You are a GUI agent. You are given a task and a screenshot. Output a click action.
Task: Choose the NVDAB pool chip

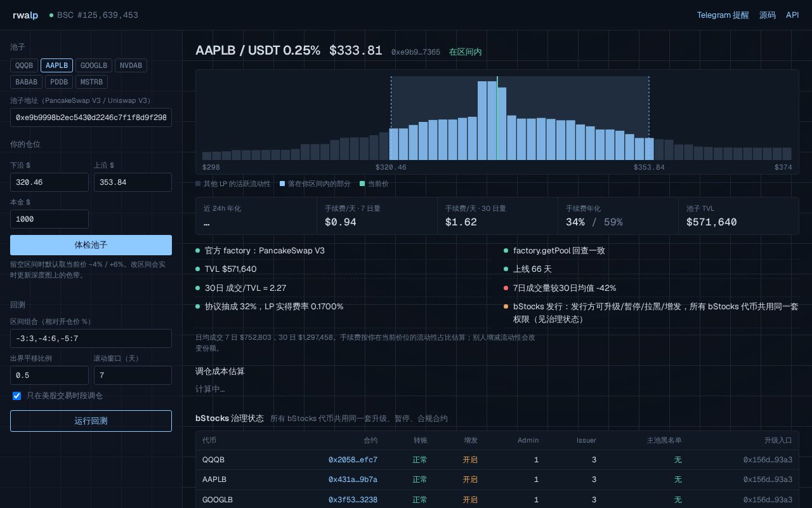point(131,65)
